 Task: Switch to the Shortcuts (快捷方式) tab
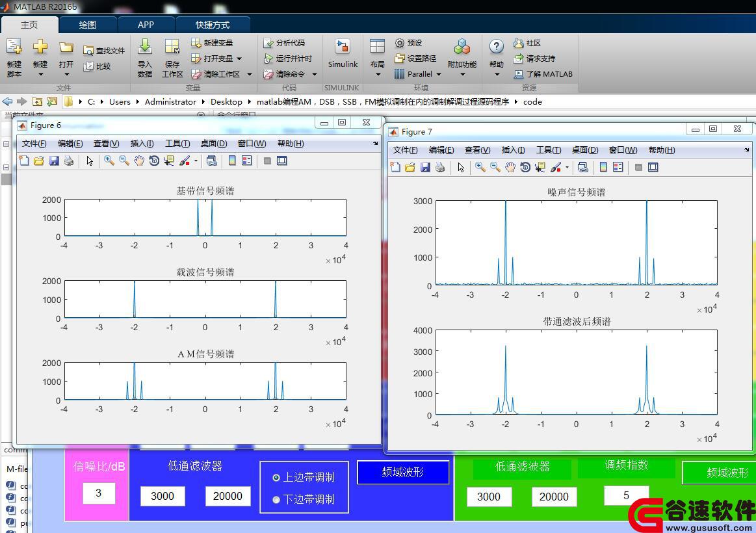click(x=213, y=25)
